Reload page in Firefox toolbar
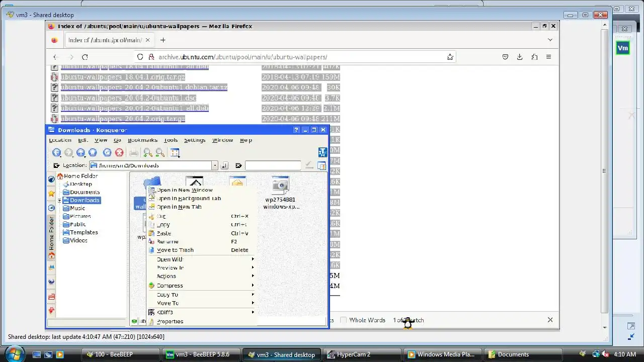Image resolution: width=644 pixels, height=362 pixels. click(x=85, y=57)
